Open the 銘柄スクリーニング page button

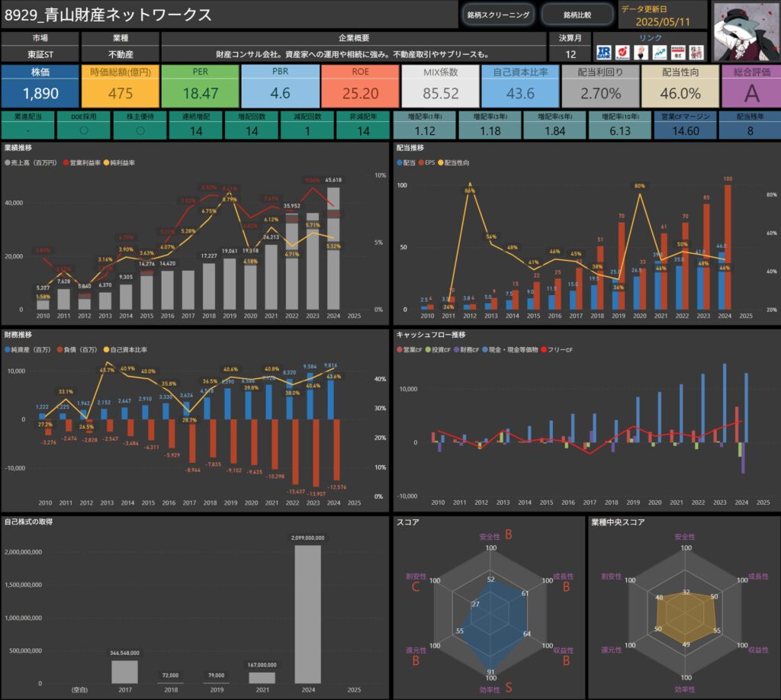click(498, 15)
